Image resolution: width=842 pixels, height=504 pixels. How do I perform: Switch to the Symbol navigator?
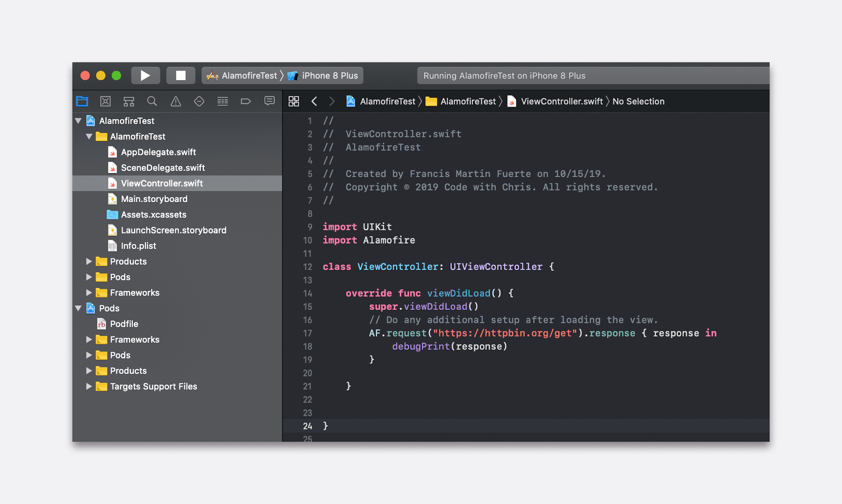(x=128, y=102)
